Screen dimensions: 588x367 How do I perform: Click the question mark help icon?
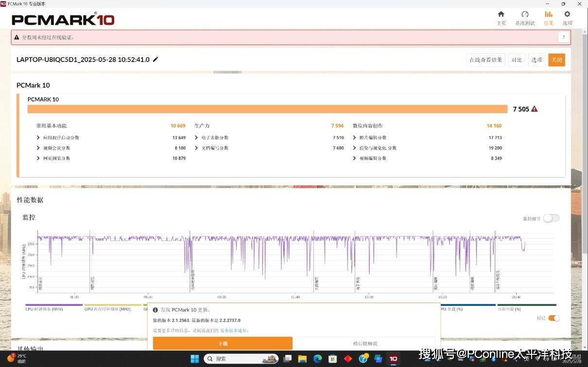563,37
